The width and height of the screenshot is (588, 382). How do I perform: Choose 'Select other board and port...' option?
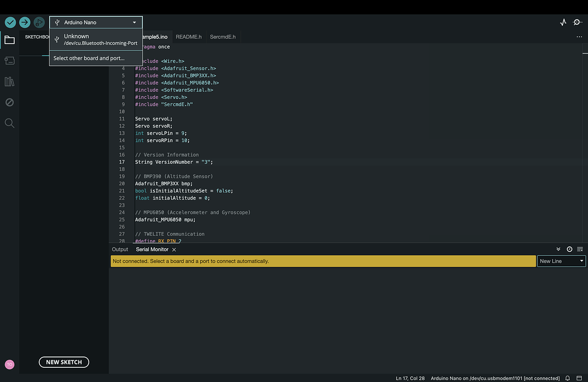pyautogui.click(x=89, y=58)
